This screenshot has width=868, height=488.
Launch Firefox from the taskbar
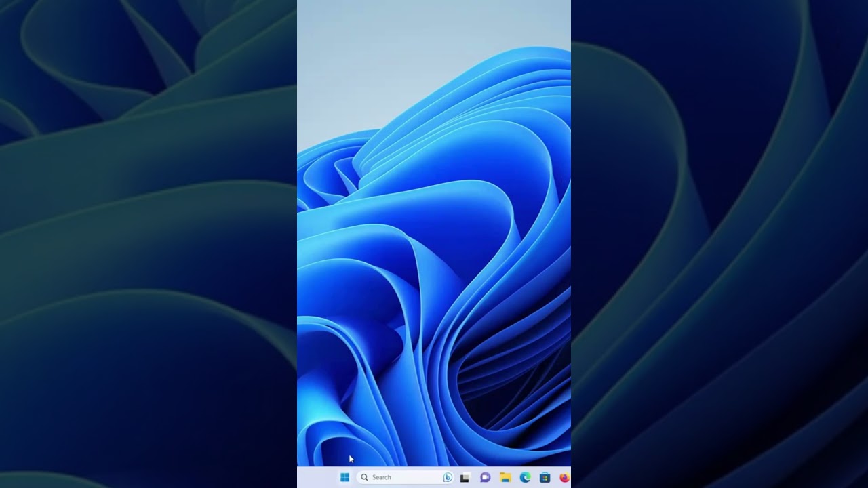(565, 477)
